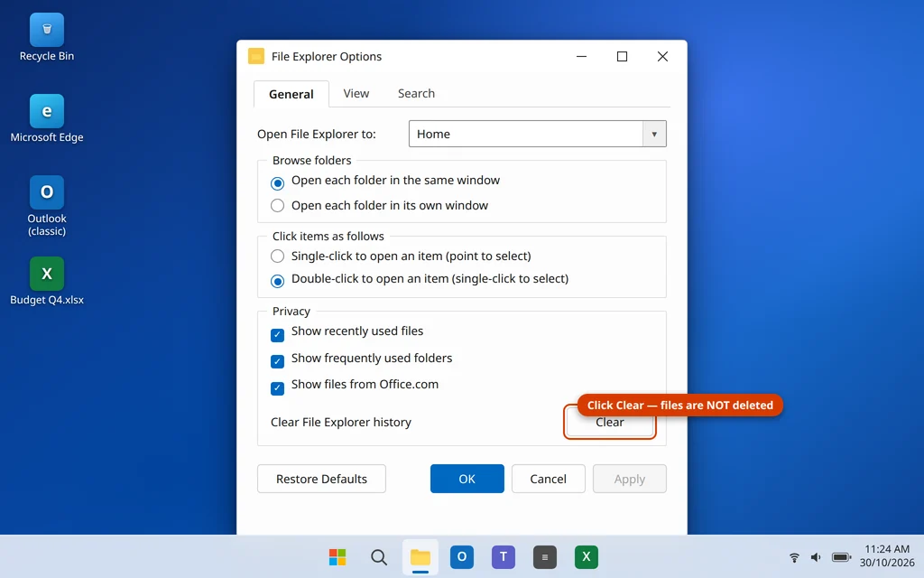Screen dimensions: 924x578
Task: Open the Outlook (classic) desktop shortcut
Action: point(47,205)
